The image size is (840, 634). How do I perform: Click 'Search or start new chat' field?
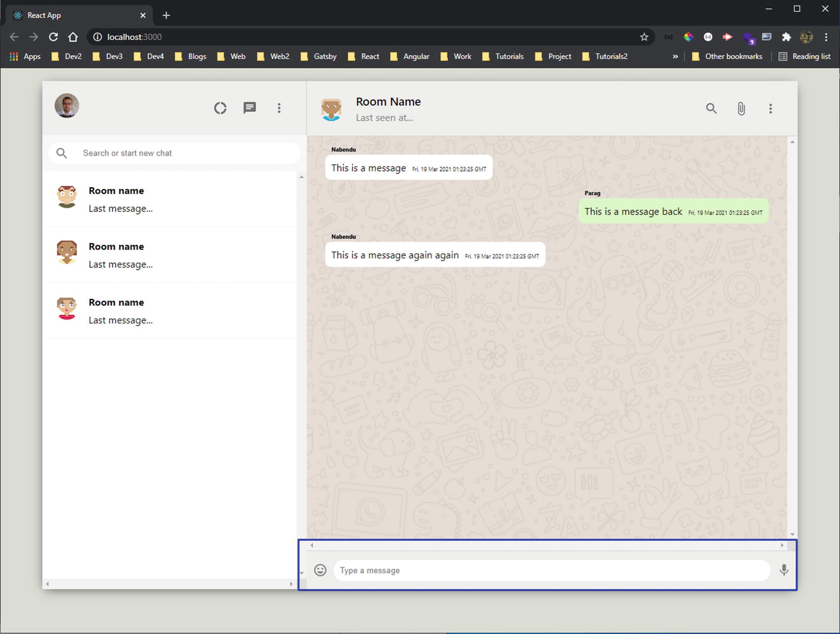click(x=186, y=153)
